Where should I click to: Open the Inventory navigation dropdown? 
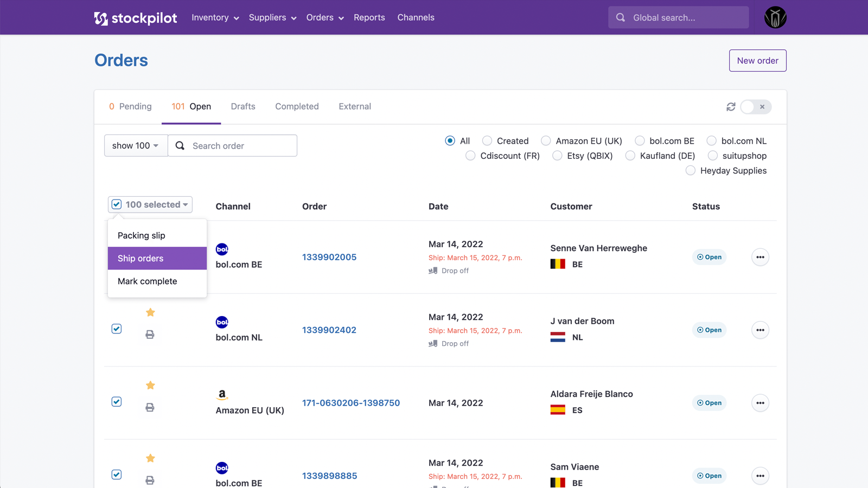pos(215,17)
